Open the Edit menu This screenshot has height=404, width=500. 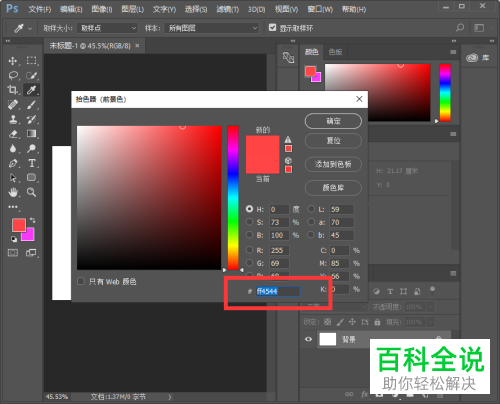tap(71, 9)
